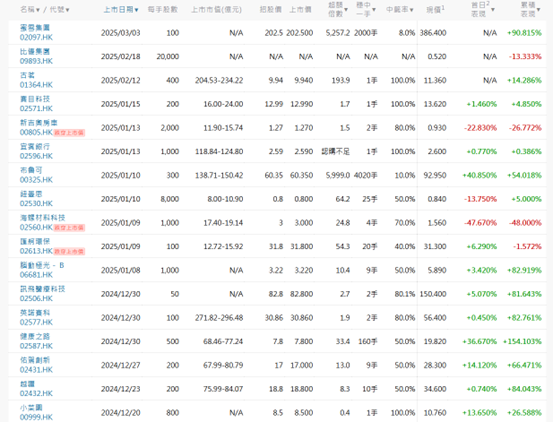The width and height of the screenshot is (553, 422).
Task: Open stock code 02571.HK
Action: (36, 109)
